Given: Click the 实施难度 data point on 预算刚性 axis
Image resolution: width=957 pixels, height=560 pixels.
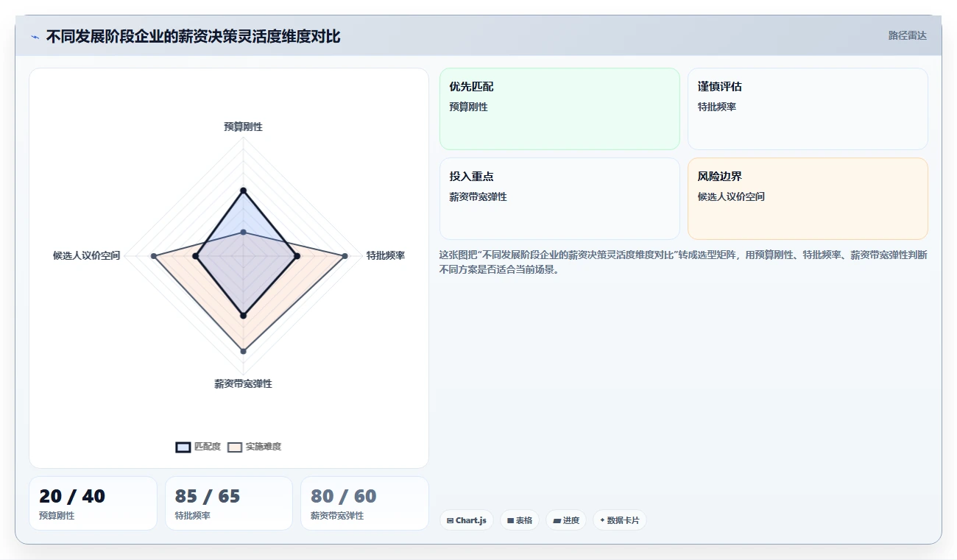Looking at the screenshot, I should tap(243, 233).
